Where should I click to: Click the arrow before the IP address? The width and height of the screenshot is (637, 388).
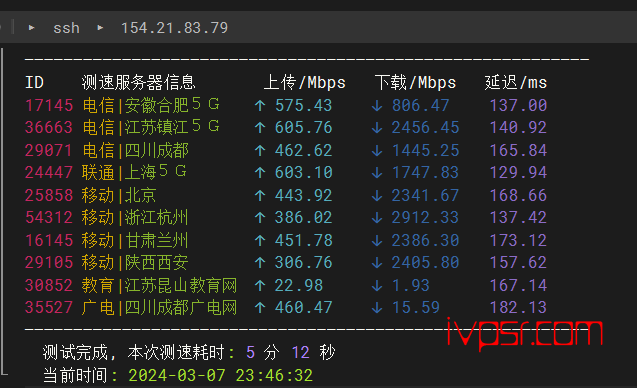[100, 28]
